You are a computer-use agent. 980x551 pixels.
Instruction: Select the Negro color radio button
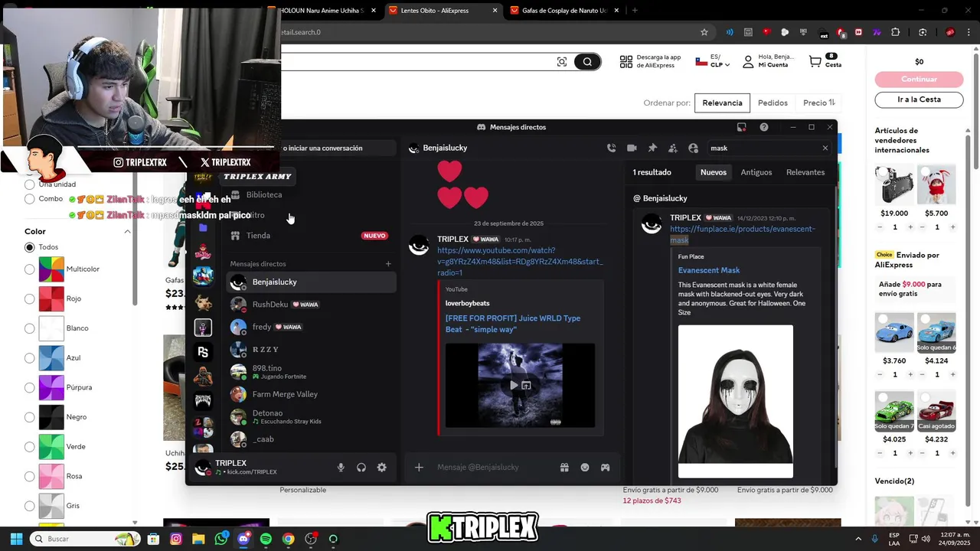click(x=30, y=417)
